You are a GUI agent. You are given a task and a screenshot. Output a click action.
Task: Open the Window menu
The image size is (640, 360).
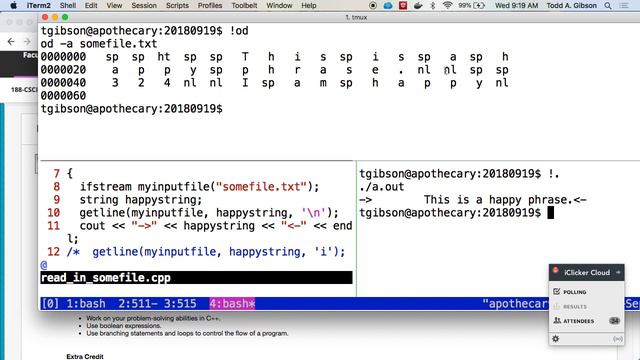point(279,6)
